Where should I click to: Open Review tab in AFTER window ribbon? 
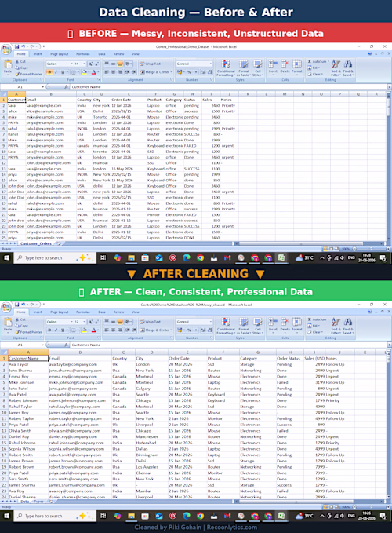(x=118, y=312)
